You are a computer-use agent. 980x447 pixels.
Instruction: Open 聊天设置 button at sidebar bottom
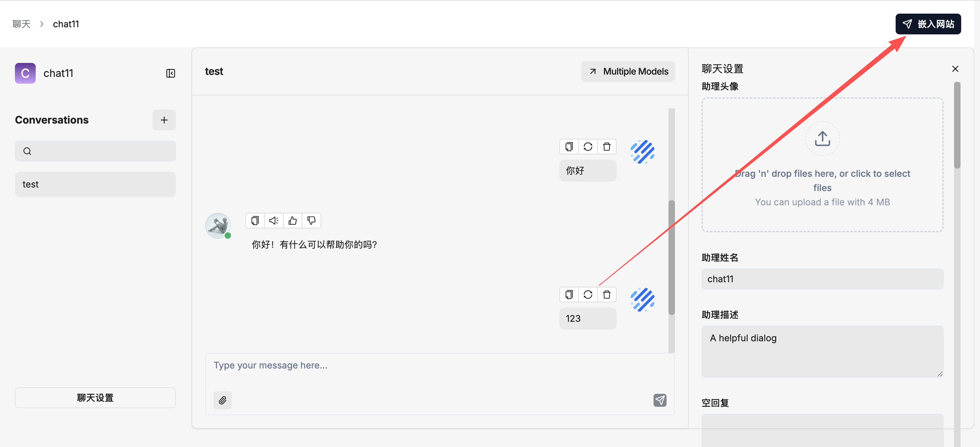(x=95, y=398)
